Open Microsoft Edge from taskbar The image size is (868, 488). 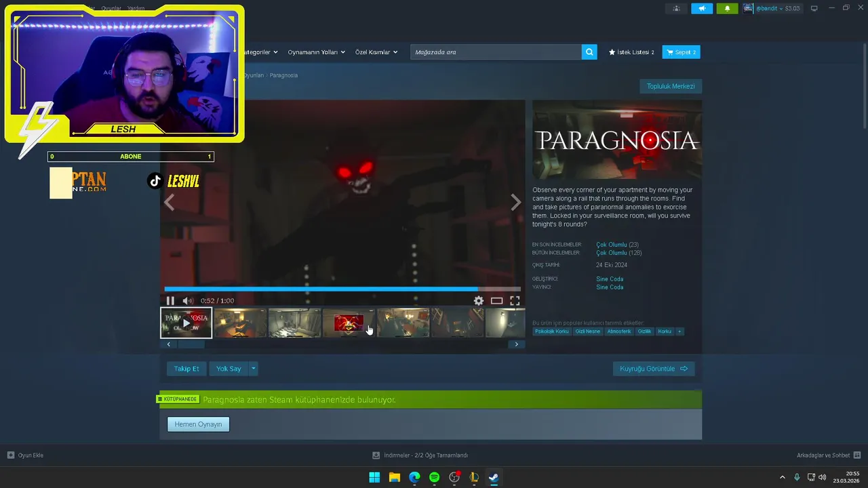pos(414,477)
